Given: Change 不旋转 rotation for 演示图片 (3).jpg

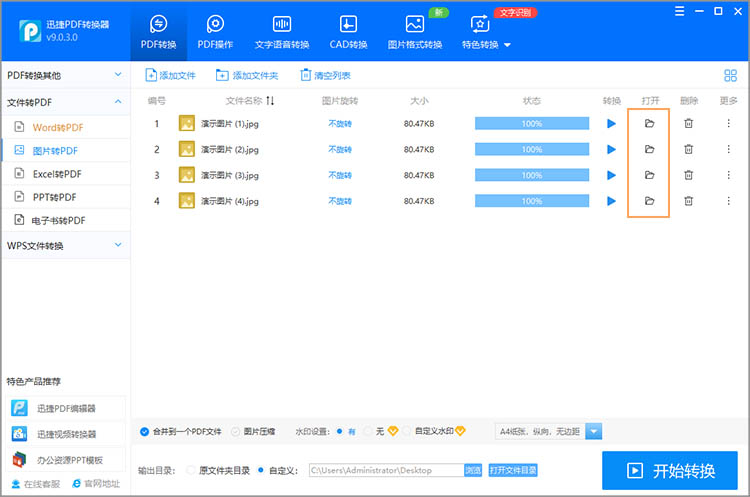Looking at the screenshot, I should point(340,175).
